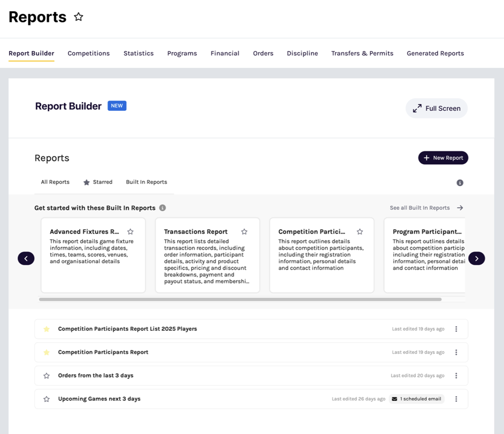
Task: Click the horizontal carousel scrollbar
Action: 240,299
